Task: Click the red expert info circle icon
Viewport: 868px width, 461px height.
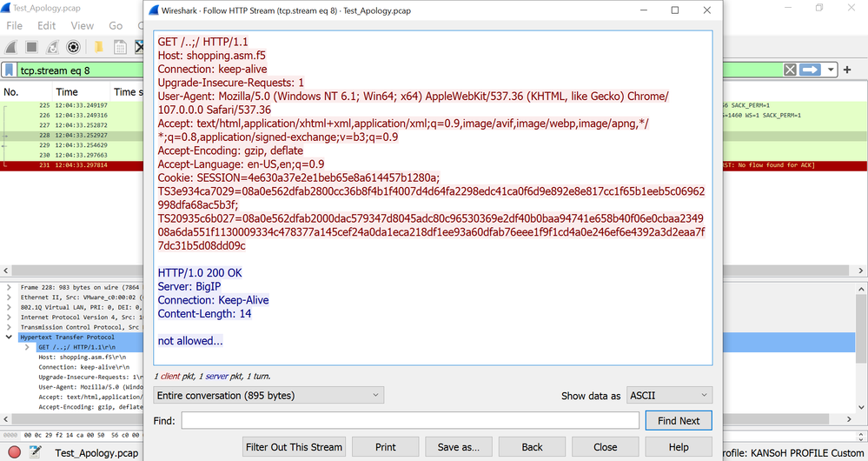Action: tap(15, 452)
